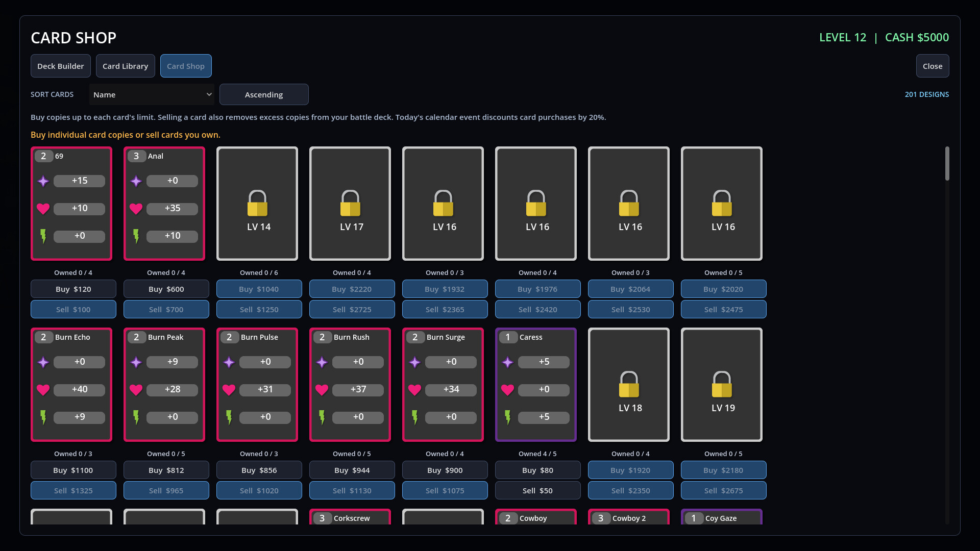Click the 201 DESIGNS count label
Viewport: 980px width, 551px height.
click(x=927, y=94)
